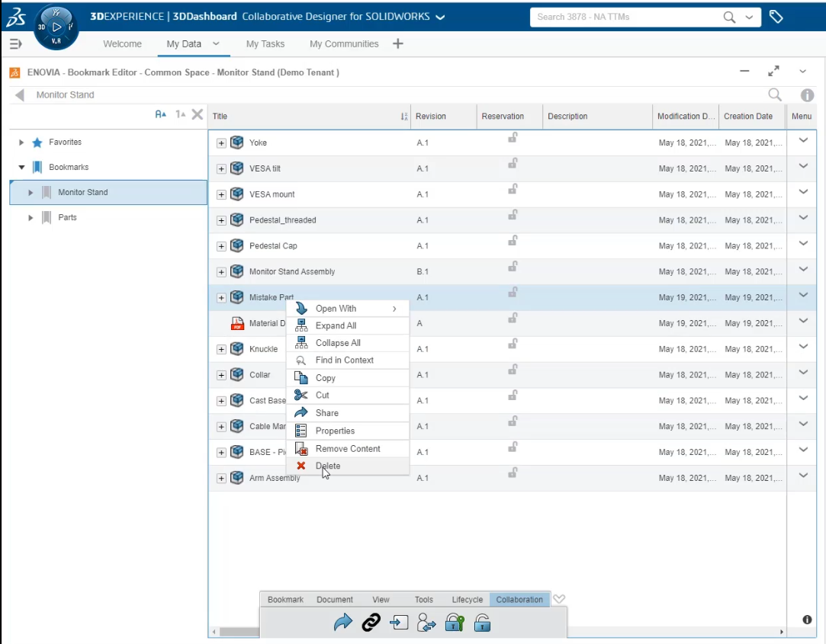Click the information icon near the search magnifier
This screenshot has width=826, height=644.
point(807,95)
